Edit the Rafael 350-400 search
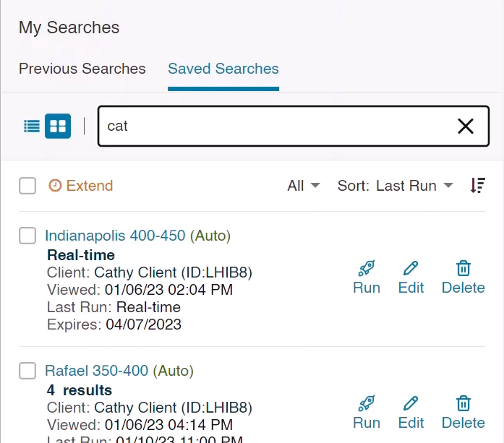The image size is (504, 443). (411, 413)
